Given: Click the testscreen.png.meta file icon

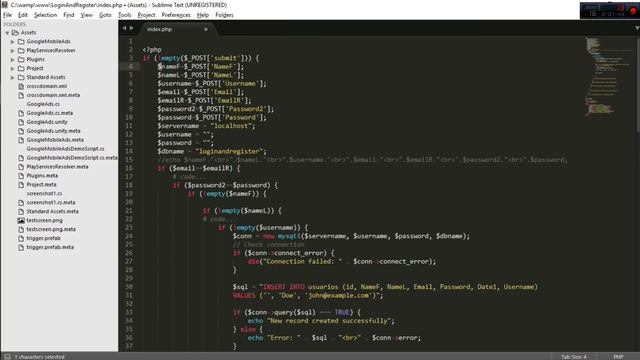Looking at the screenshot, I should click(21, 229).
